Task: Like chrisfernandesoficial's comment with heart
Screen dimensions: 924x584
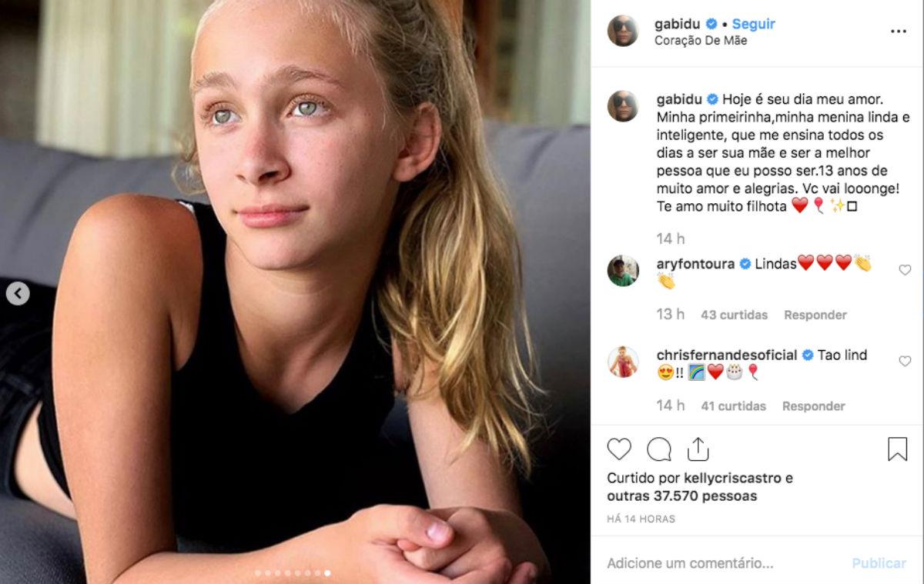Action: pyautogui.click(x=905, y=361)
